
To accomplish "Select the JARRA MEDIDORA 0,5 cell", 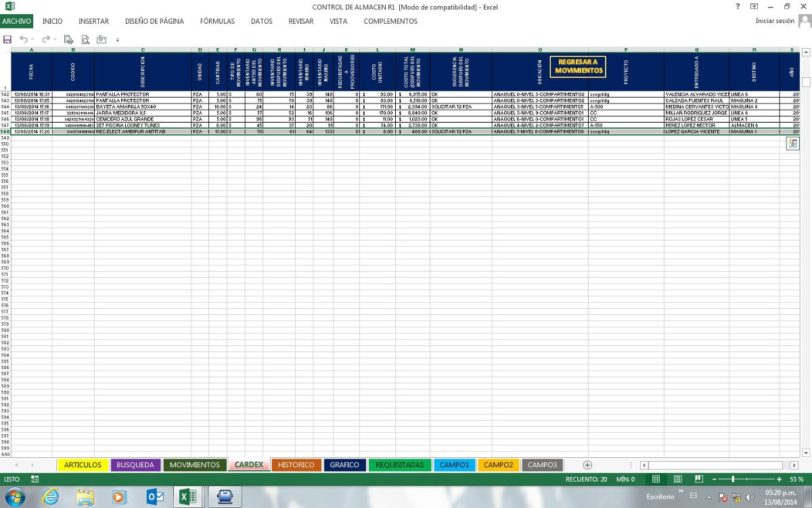I will 142,112.
